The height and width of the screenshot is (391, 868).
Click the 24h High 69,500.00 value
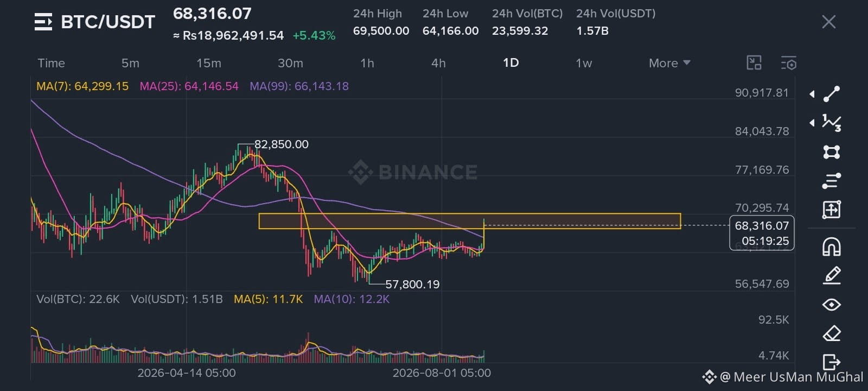[381, 31]
